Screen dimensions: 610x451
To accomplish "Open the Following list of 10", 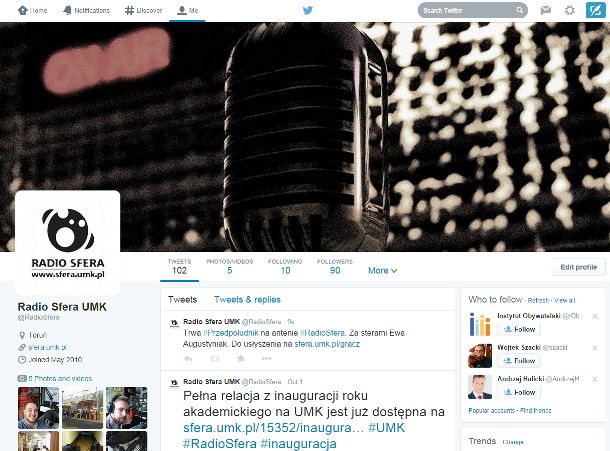I will click(285, 267).
